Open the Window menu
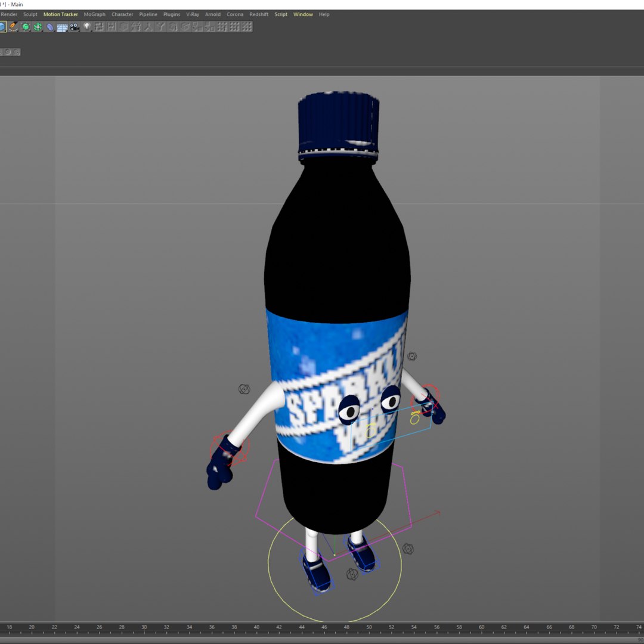Viewport: 644px width, 644px height. pos(303,14)
